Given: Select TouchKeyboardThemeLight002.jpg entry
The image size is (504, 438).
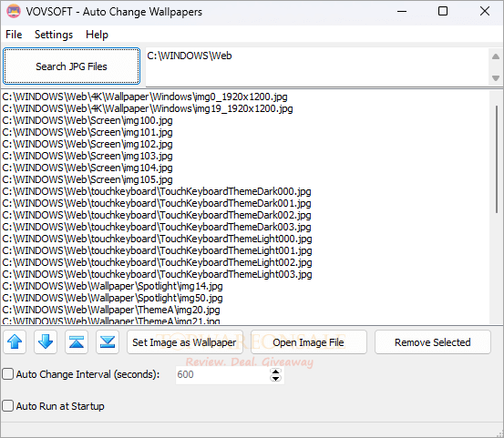Looking at the screenshot, I should pyautogui.click(x=157, y=262).
